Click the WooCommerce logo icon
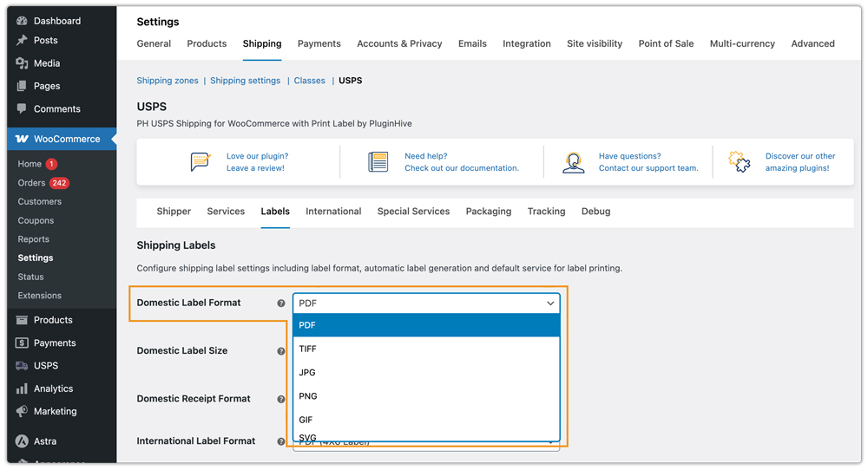Image resolution: width=868 pixels, height=470 pixels. tap(22, 139)
